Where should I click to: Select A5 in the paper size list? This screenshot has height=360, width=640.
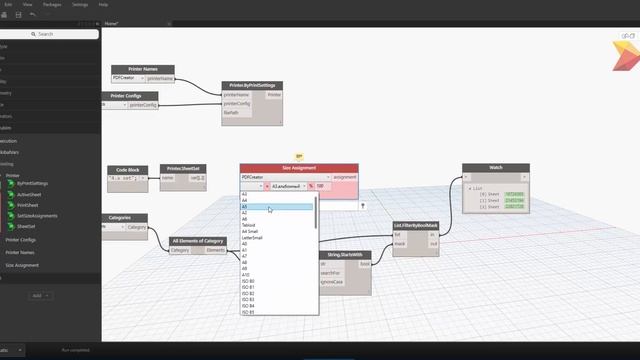pos(277,207)
